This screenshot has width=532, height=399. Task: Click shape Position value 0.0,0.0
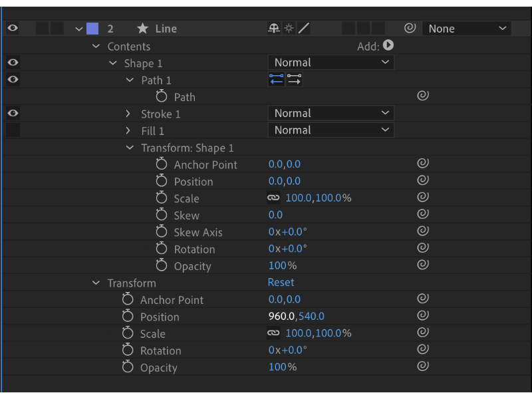(285, 181)
